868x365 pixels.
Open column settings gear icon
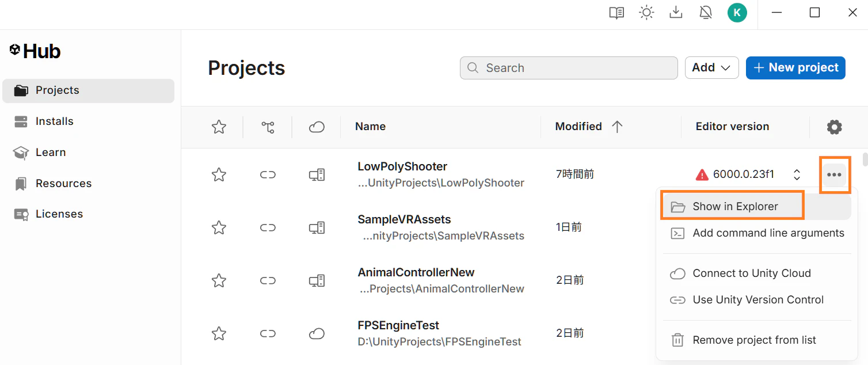pos(834,127)
